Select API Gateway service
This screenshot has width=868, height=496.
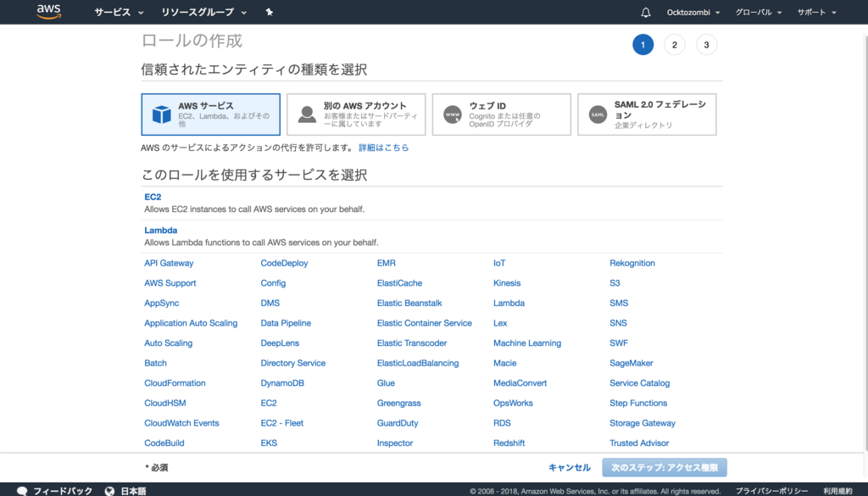tap(169, 264)
